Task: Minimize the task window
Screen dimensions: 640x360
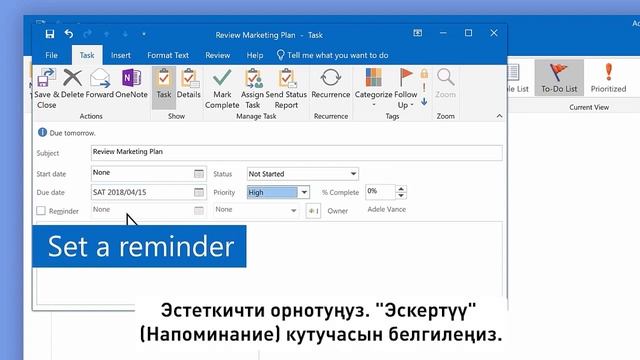Action: (443, 33)
